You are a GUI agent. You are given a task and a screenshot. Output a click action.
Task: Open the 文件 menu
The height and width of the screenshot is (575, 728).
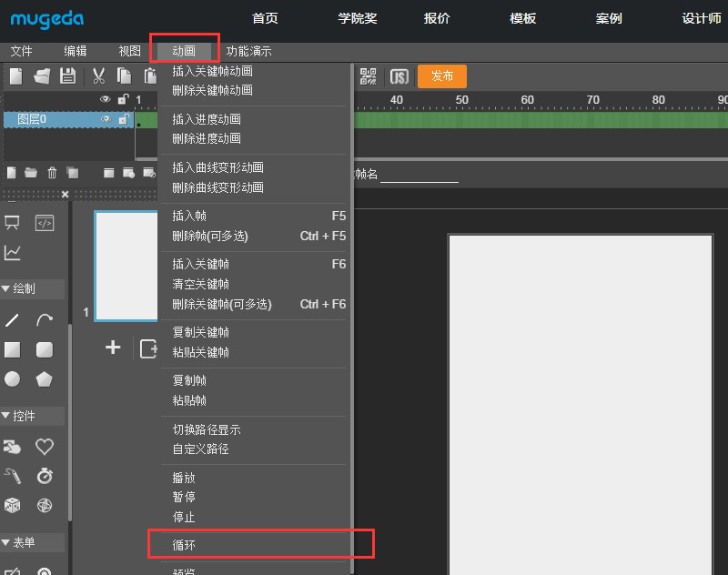click(x=22, y=52)
